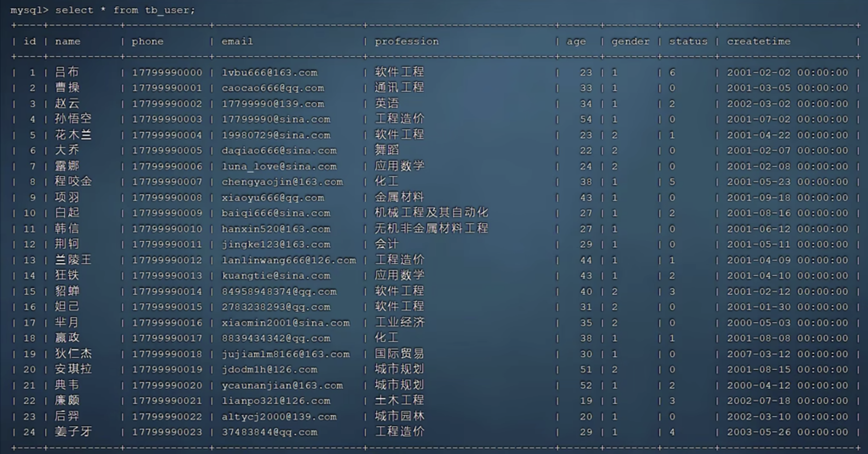868x454 pixels.
Task: Click the email lvbu666@163.com
Action: coord(269,73)
